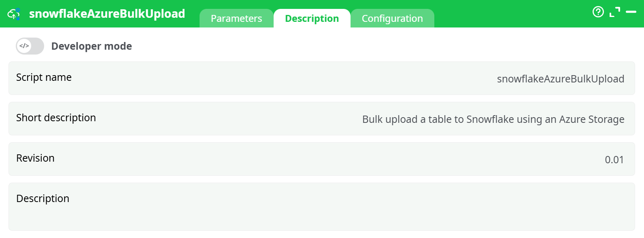Click the Script name value snowflakeAzureBulkUpload

coord(561,79)
